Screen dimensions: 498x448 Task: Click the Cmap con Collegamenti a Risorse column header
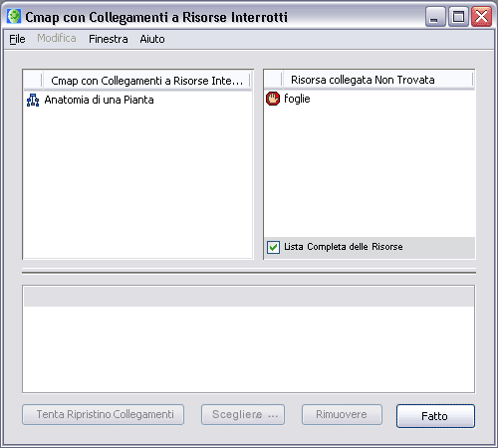[x=146, y=81]
